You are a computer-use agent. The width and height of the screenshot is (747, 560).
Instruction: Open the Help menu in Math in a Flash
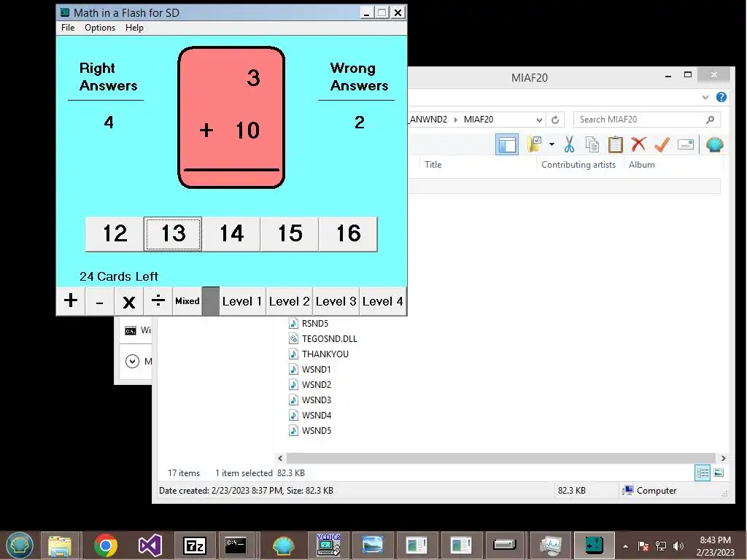(x=134, y=28)
